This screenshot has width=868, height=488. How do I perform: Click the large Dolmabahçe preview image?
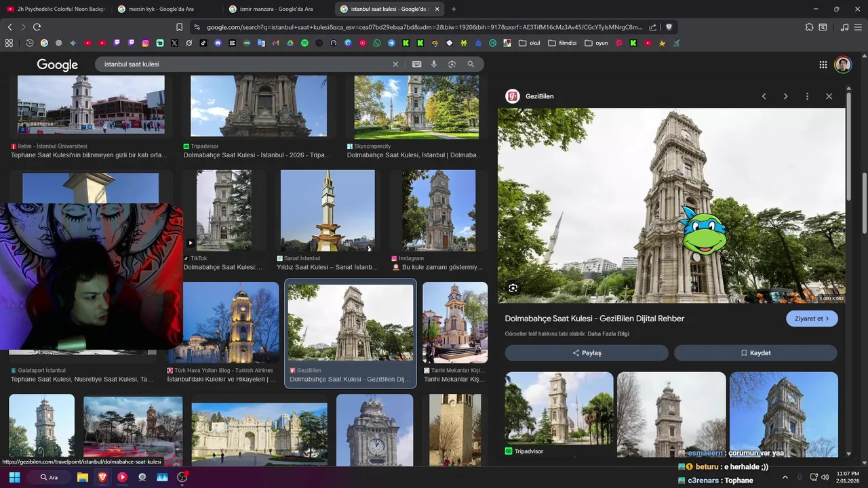pos(671,205)
